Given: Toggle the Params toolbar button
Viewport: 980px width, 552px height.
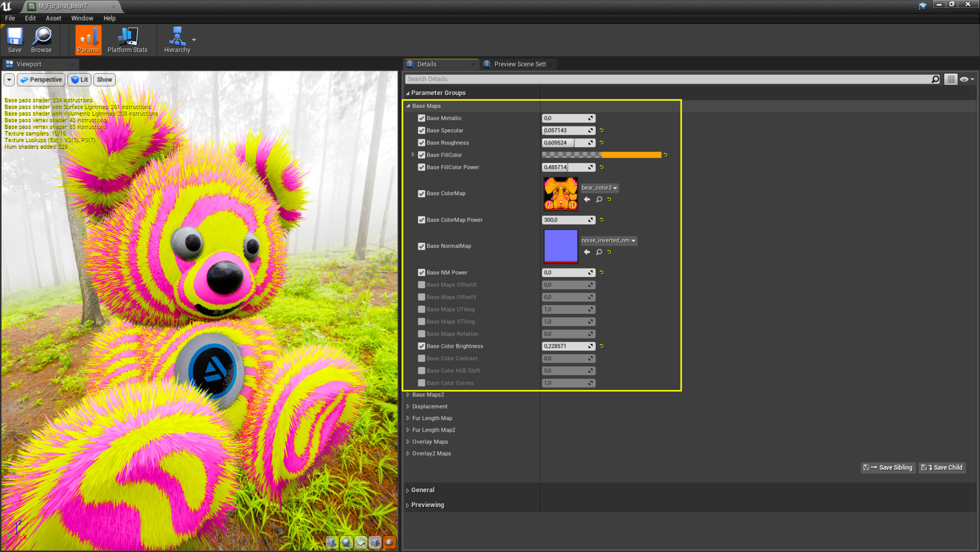Looking at the screenshot, I should coord(88,40).
